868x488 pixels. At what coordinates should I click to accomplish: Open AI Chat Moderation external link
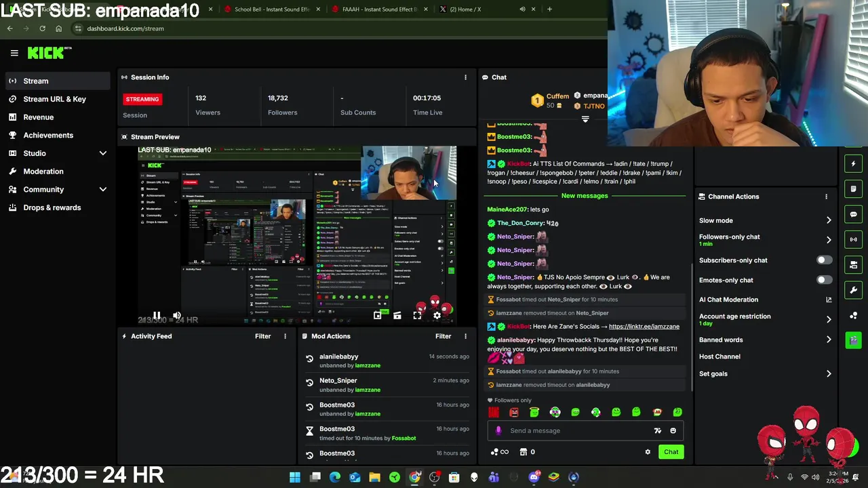(829, 300)
